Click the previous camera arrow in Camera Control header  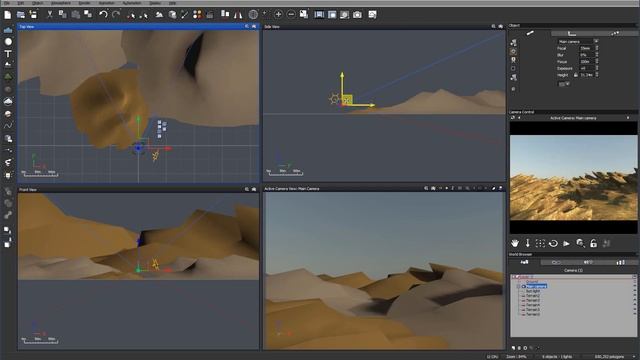pos(519,118)
